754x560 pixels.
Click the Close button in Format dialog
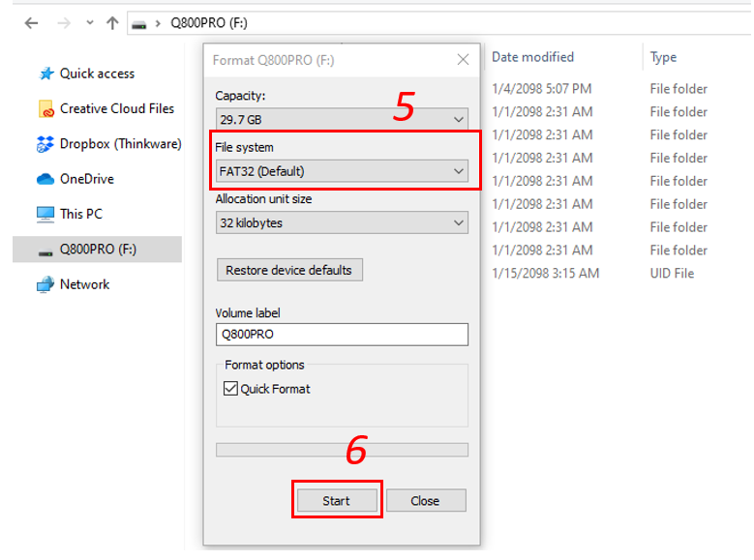pyautogui.click(x=426, y=500)
